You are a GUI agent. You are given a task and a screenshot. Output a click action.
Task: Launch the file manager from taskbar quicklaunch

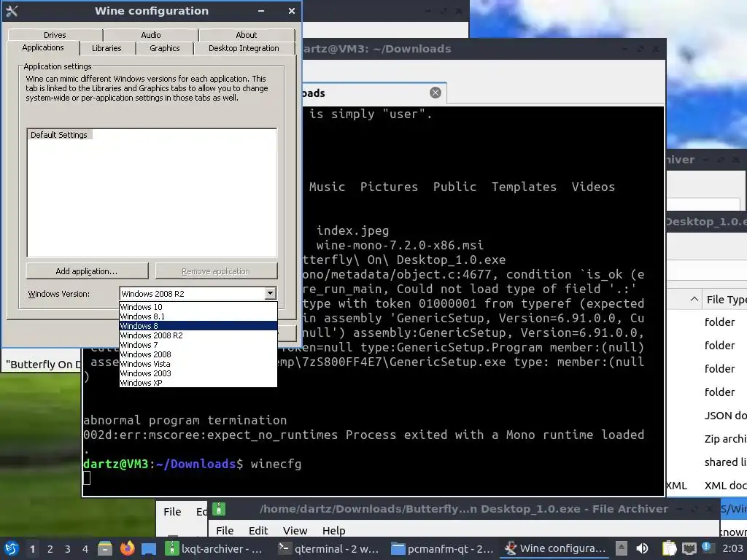pos(105,548)
